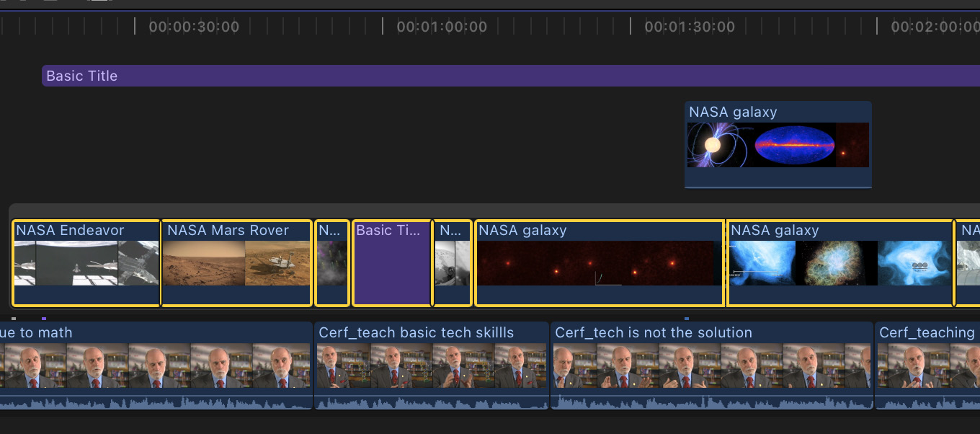Select the NASA Endeavor clip
The width and height of the screenshot is (980, 434).
(86, 263)
